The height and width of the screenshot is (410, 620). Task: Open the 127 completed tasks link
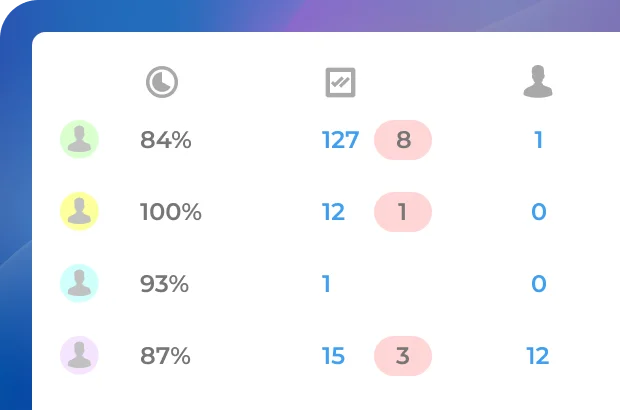point(340,140)
